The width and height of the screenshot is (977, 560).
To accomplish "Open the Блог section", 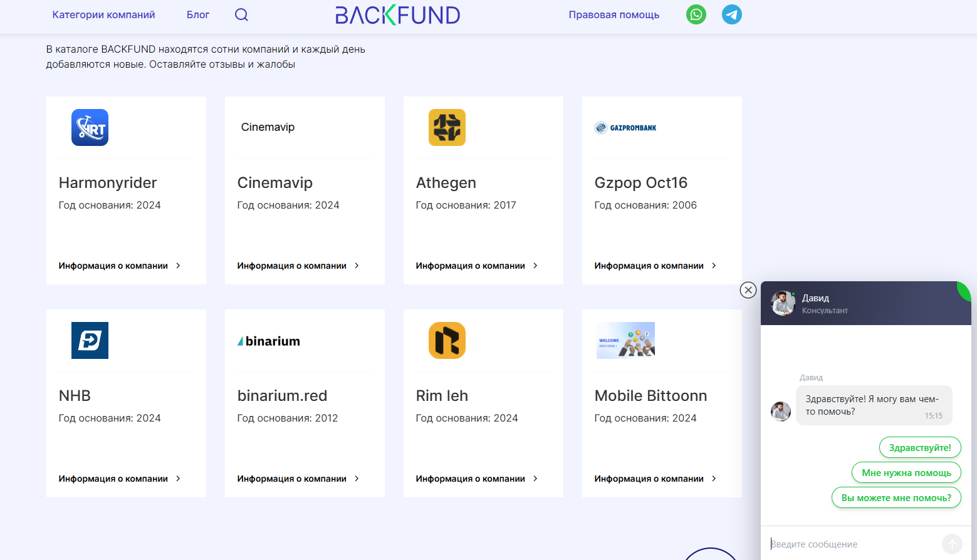I will (x=197, y=14).
